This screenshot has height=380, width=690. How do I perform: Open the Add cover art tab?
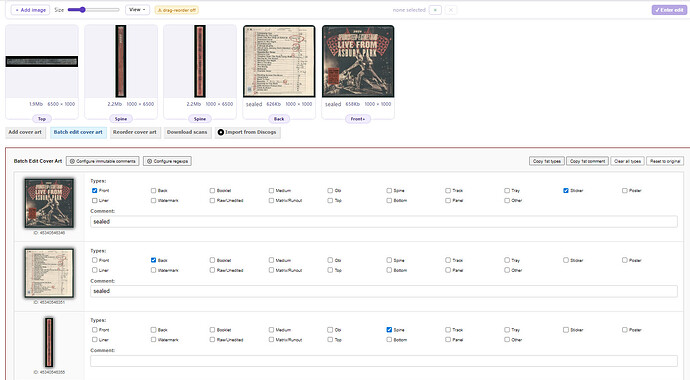click(x=25, y=132)
